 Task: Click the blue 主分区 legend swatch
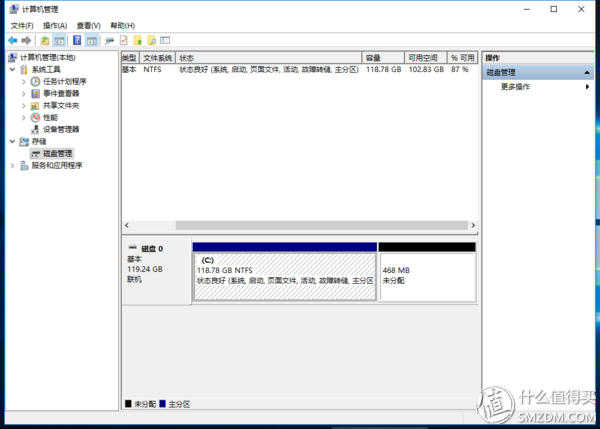pyautogui.click(x=163, y=404)
